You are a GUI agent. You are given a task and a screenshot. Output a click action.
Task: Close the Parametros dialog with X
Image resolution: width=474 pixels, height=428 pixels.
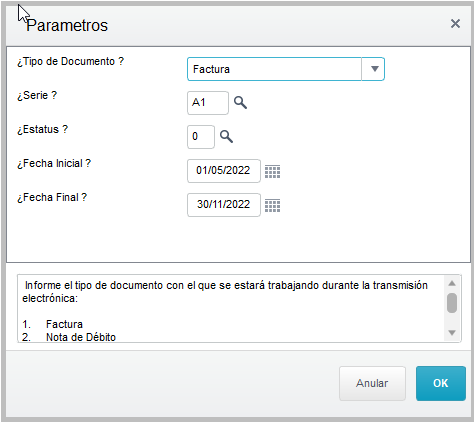(455, 24)
